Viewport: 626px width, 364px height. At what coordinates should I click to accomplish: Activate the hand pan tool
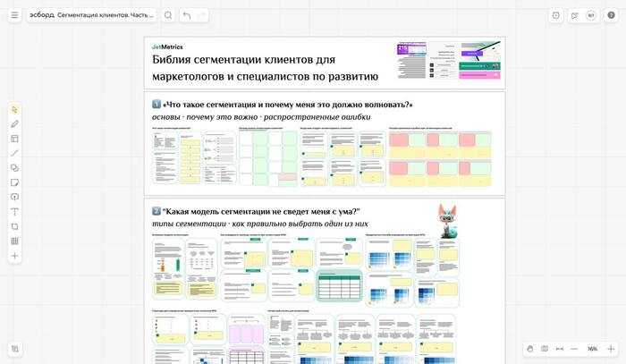(529, 349)
